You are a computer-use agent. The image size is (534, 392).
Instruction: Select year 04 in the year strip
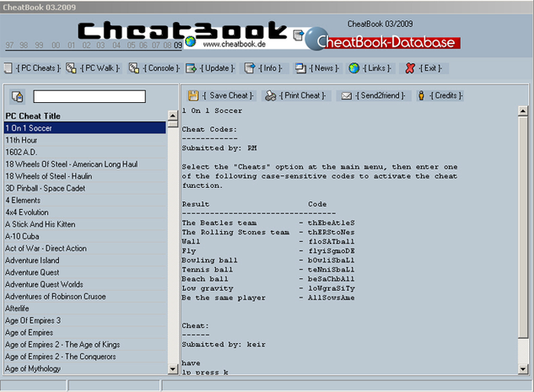[x=116, y=46]
